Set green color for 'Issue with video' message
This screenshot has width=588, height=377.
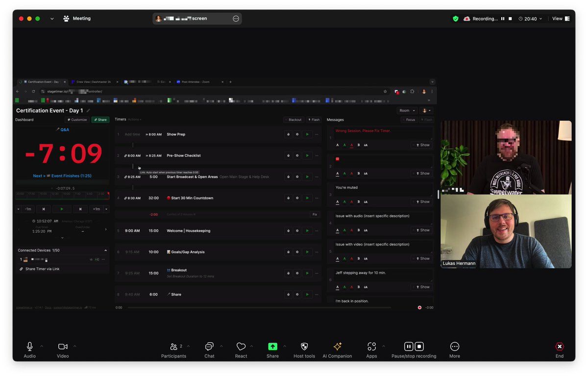tap(344, 258)
